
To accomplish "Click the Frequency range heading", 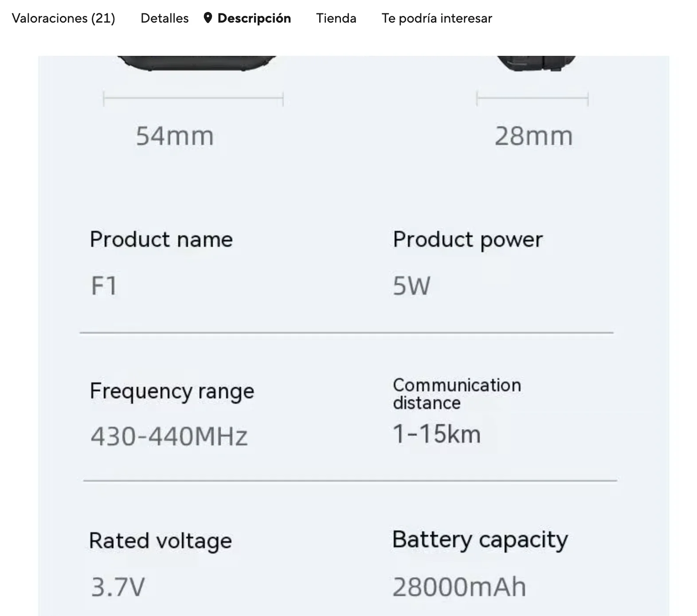I will (172, 391).
